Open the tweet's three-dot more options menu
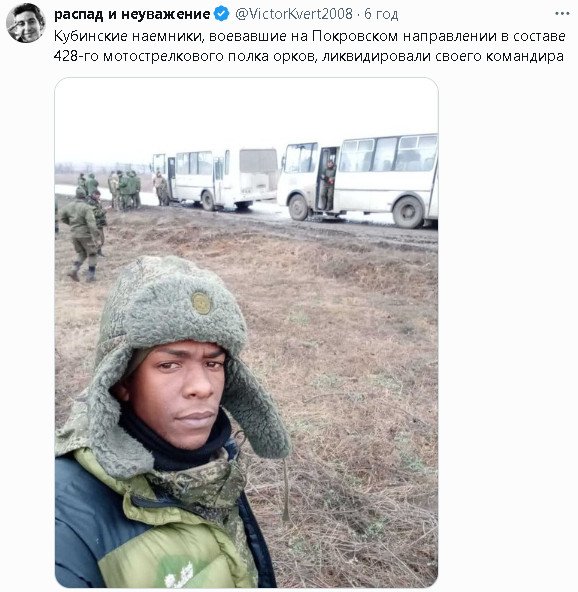This screenshot has width=578, height=592. (562, 14)
